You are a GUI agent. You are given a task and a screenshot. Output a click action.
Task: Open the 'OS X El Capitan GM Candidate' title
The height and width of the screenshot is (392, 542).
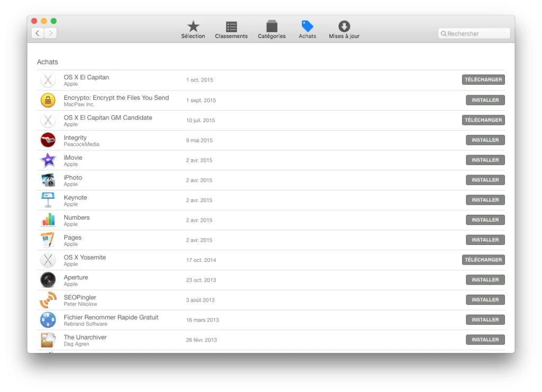coord(108,118)
